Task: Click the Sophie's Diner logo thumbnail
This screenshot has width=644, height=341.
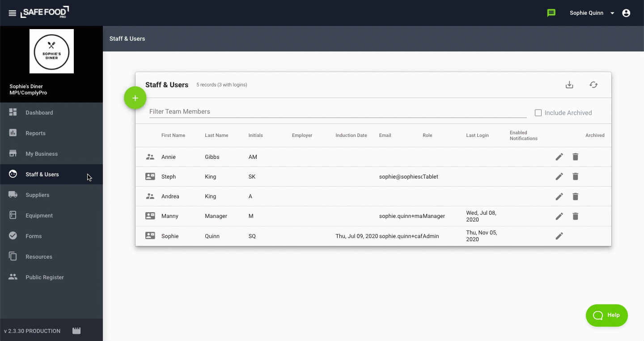Action: pyautogui.click(x=51, y=51)
